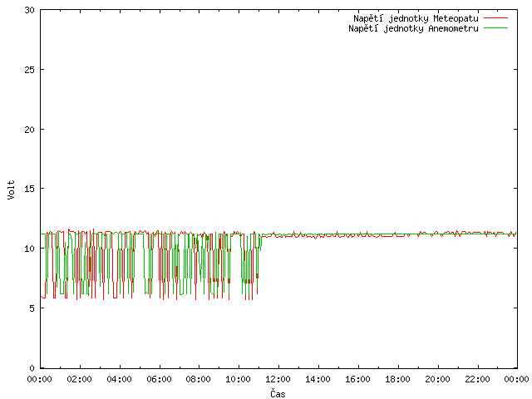Click the y-axis label '0'
Image resolution: width=532 pixels, height=399 pixels.
(32, 368)
